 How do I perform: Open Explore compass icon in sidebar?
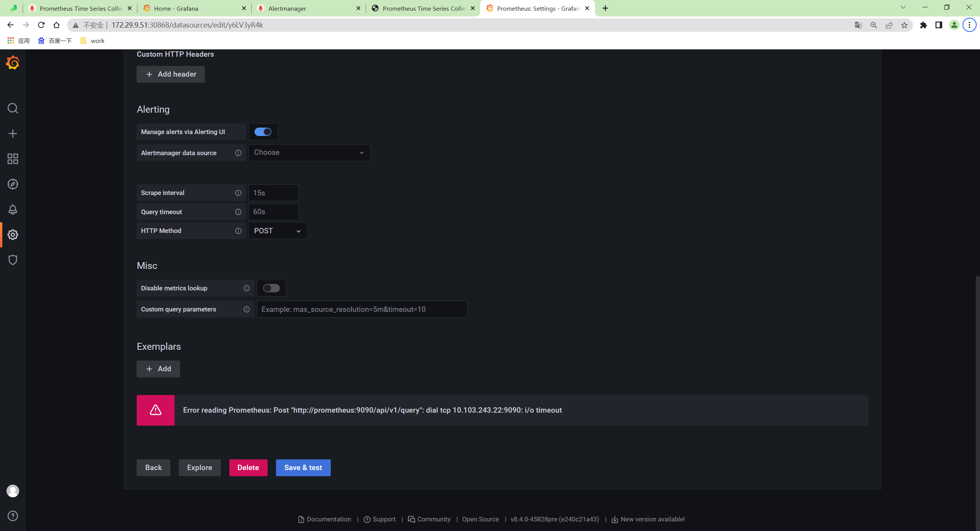click(x=13, y=184)
